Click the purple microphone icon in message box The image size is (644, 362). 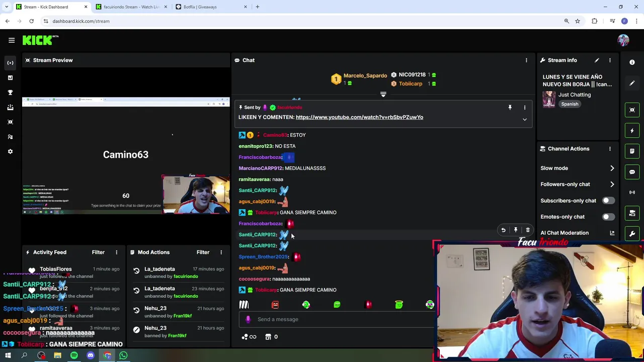[248, 319]
